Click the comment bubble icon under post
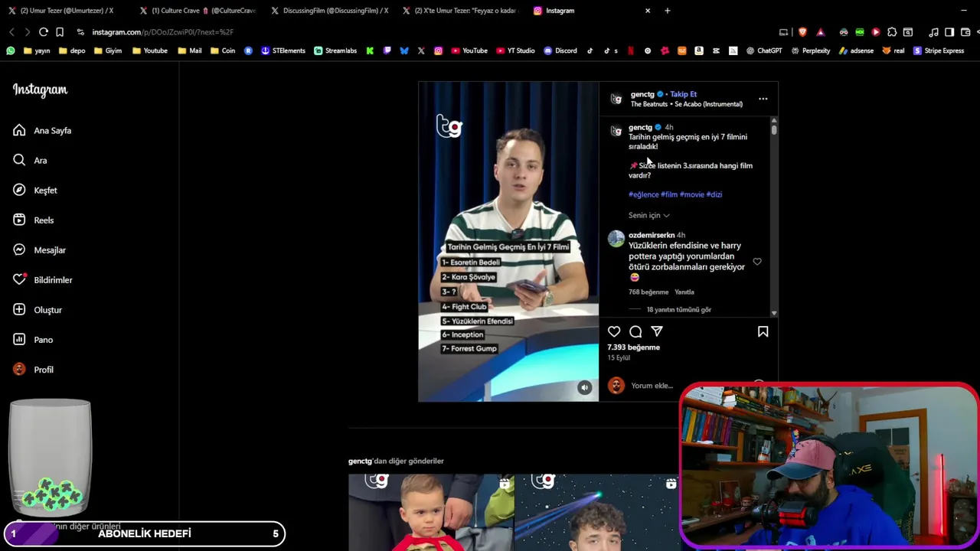 (635, 331)
